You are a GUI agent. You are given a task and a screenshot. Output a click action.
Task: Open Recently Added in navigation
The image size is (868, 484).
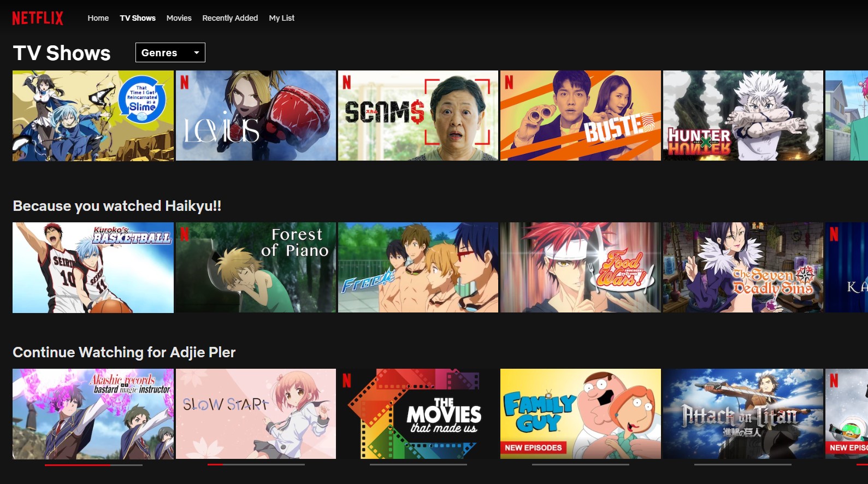pyautogui.click(x=230, y=18)
